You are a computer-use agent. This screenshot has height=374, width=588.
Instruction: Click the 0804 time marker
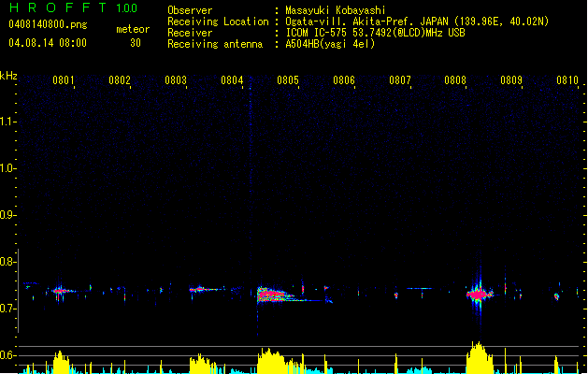click(232, 79)
